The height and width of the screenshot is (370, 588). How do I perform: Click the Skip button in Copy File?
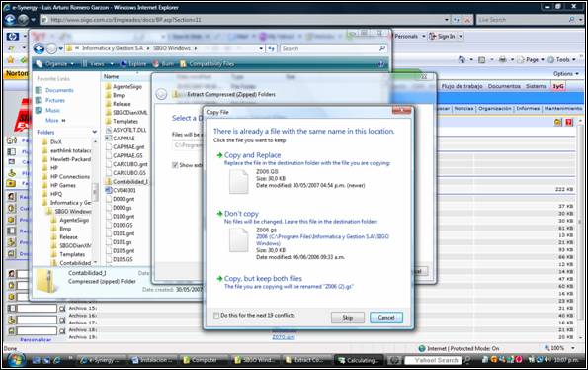click(x=347, y=318)
